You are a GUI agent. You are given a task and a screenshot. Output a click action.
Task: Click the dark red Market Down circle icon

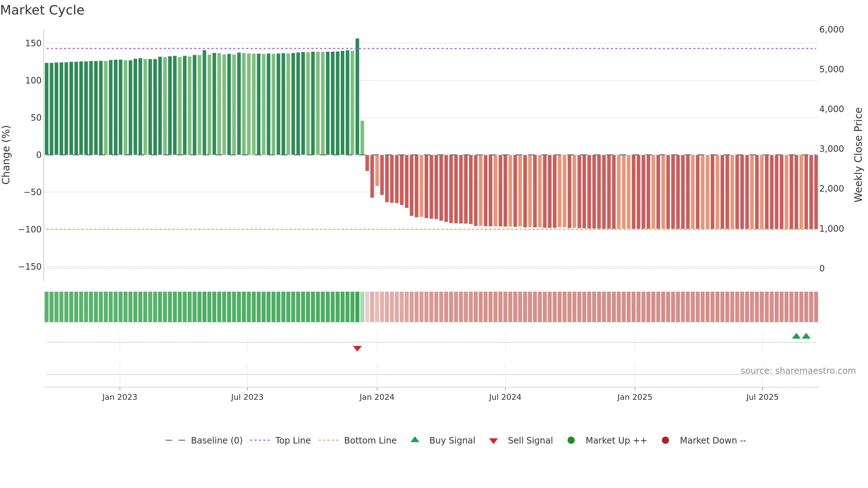(x=665, y=440)
